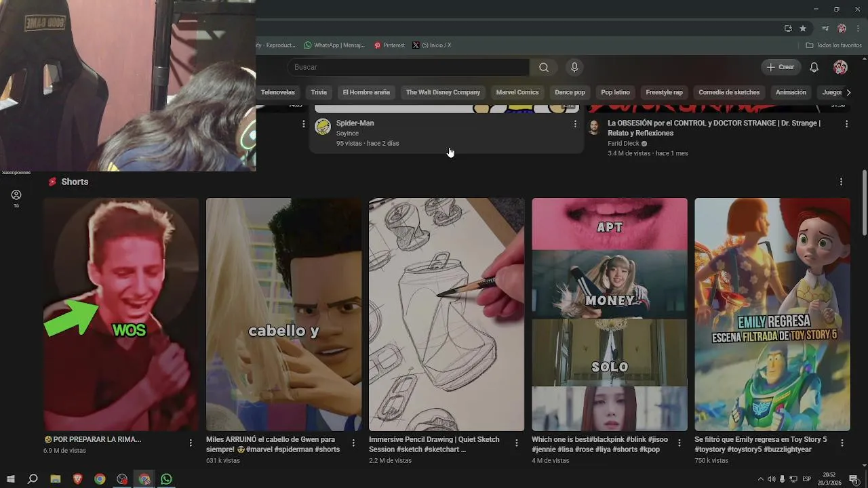Click the YouTube search magnifier button
Viewport: 868px width, 488px height.
click(x=544, y=67)
